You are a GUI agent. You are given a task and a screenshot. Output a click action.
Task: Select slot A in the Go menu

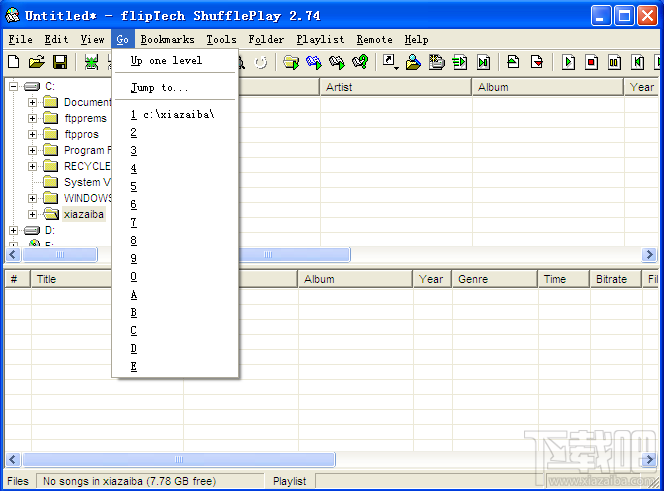pos(175,294)
